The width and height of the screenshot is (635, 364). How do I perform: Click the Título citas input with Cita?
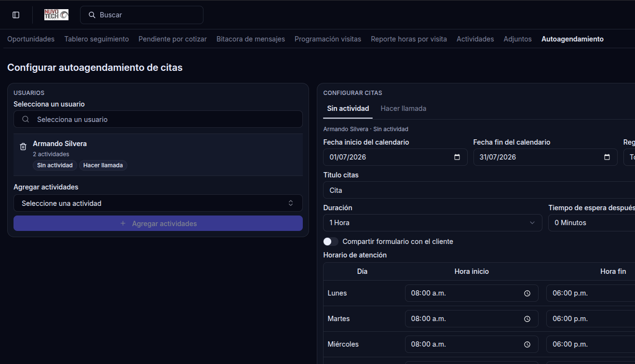(x=479, y=190)
